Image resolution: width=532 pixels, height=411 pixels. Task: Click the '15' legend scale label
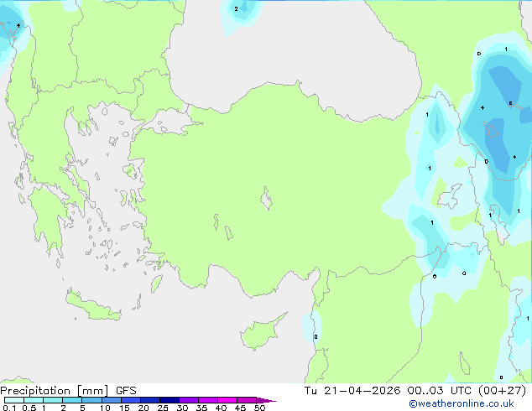click(124, 408)
